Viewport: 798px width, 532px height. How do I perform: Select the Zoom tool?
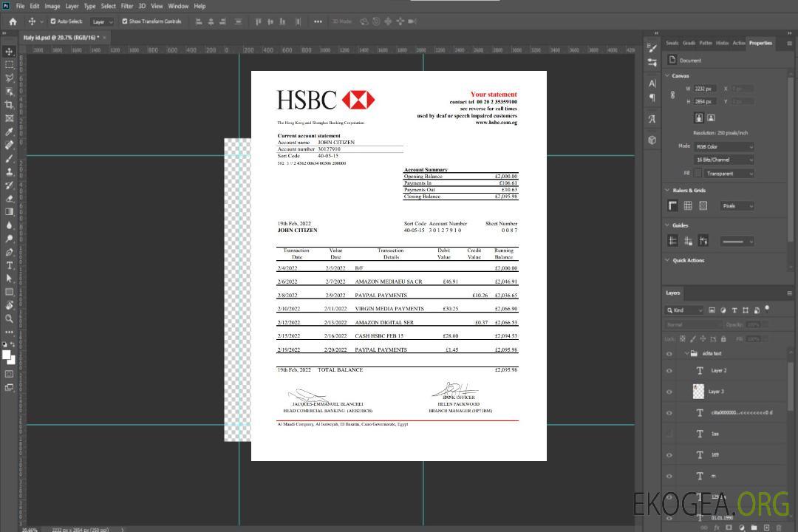[x=9, y=318]
